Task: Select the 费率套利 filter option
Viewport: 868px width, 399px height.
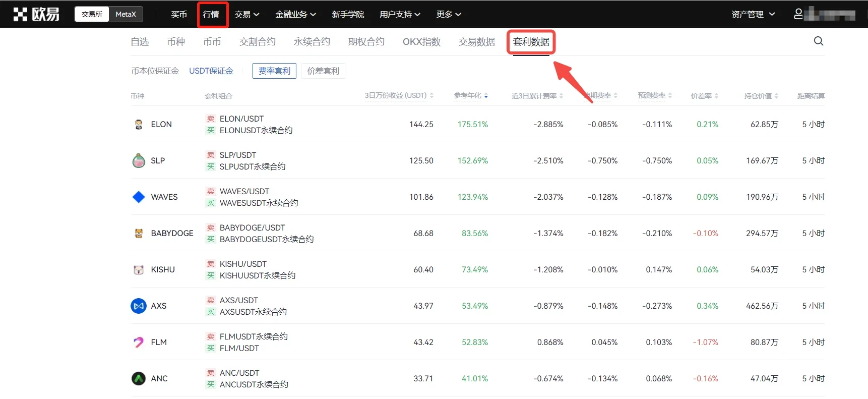Action: click(x=274, y=71)
